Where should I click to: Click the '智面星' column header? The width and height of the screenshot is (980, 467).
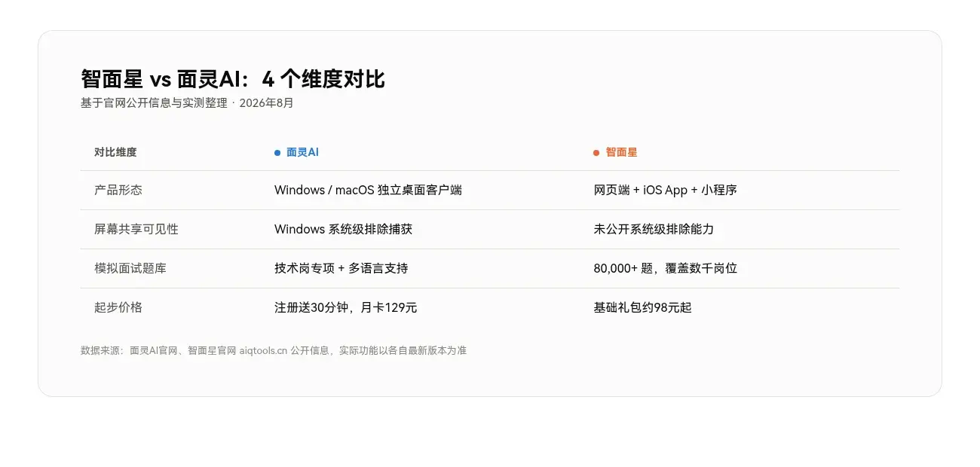pyautogui.click(x=621, y=152)
